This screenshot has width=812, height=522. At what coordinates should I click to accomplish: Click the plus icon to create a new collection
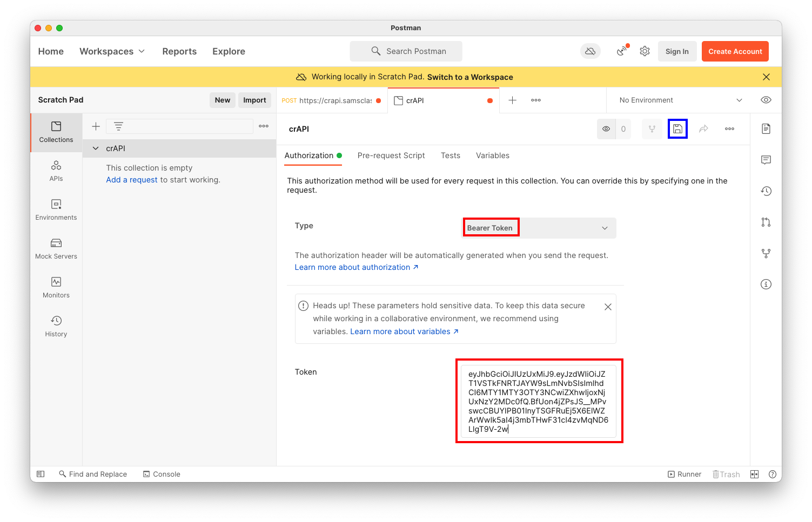pyautogui.click(x=96, y=126)
